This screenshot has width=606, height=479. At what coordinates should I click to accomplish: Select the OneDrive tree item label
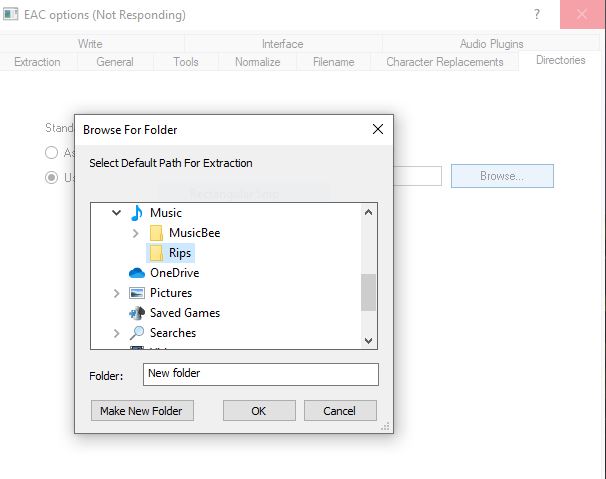pyautogui.click(x=175, y=273)
